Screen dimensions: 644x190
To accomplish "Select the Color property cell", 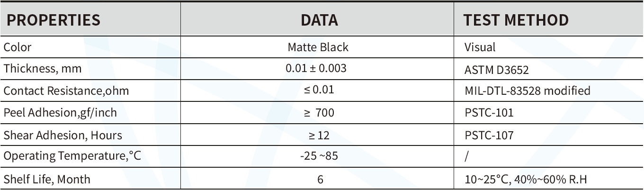I will point(18,47).
